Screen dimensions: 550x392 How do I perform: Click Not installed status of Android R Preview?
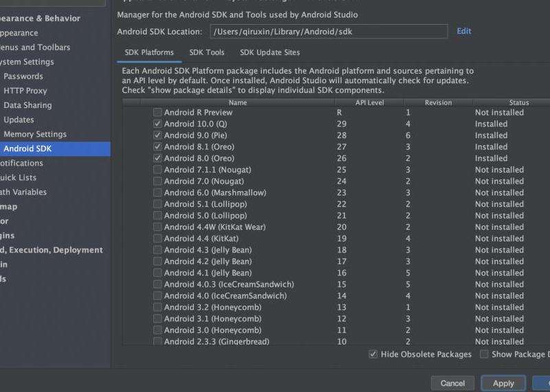[500, 112]
